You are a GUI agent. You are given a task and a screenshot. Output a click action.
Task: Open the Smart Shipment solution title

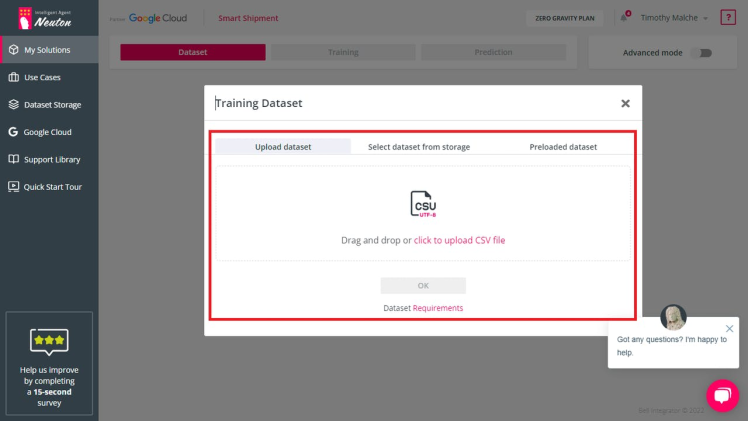248,18
